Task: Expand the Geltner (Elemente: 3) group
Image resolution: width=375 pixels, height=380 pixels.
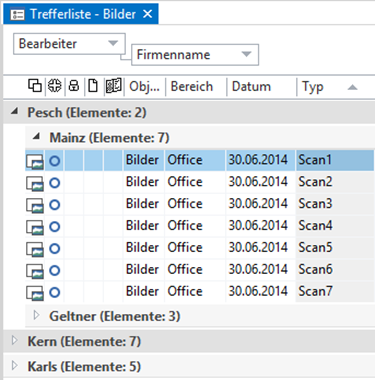Action: pos(36,315)
